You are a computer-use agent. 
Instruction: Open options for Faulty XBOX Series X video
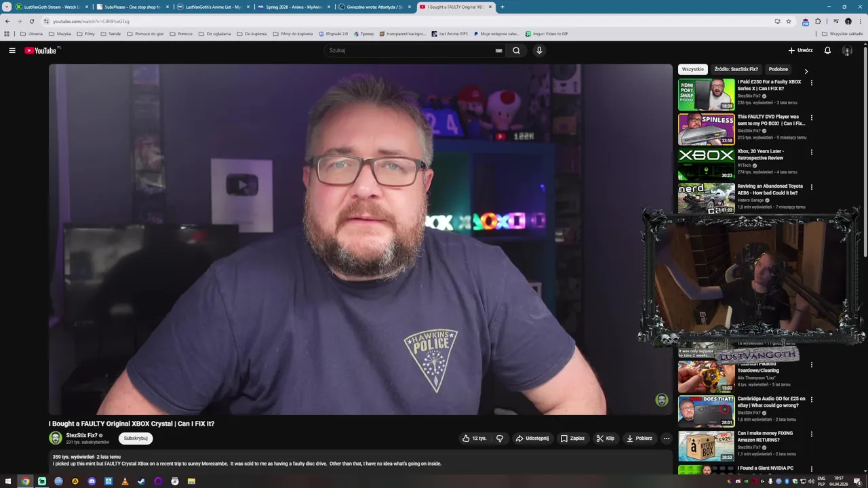(811, 83)
